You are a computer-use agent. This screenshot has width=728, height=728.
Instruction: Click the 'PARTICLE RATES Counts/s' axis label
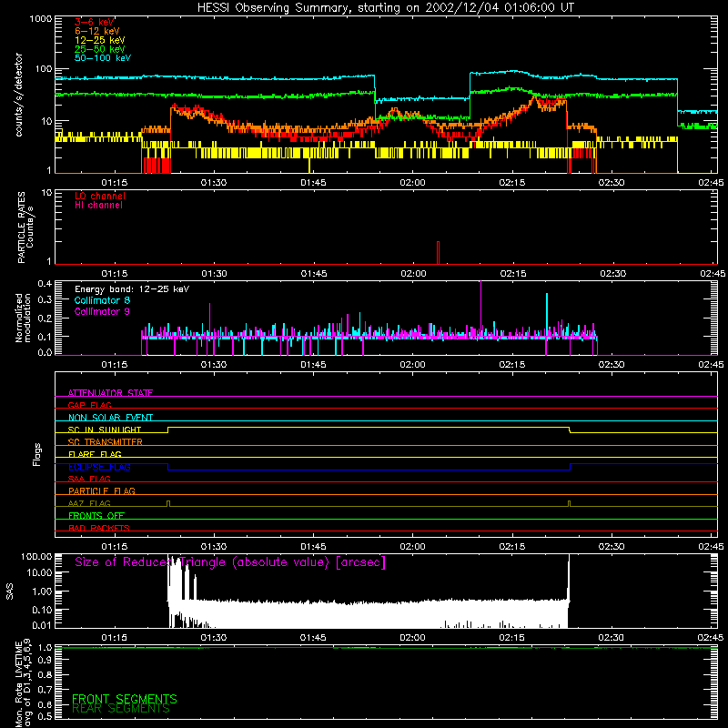click(25, 227)
